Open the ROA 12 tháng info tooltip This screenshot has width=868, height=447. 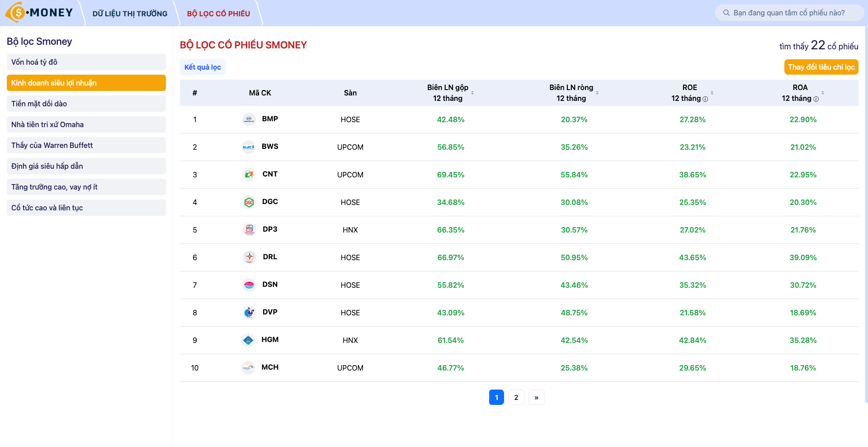point(816,99)
